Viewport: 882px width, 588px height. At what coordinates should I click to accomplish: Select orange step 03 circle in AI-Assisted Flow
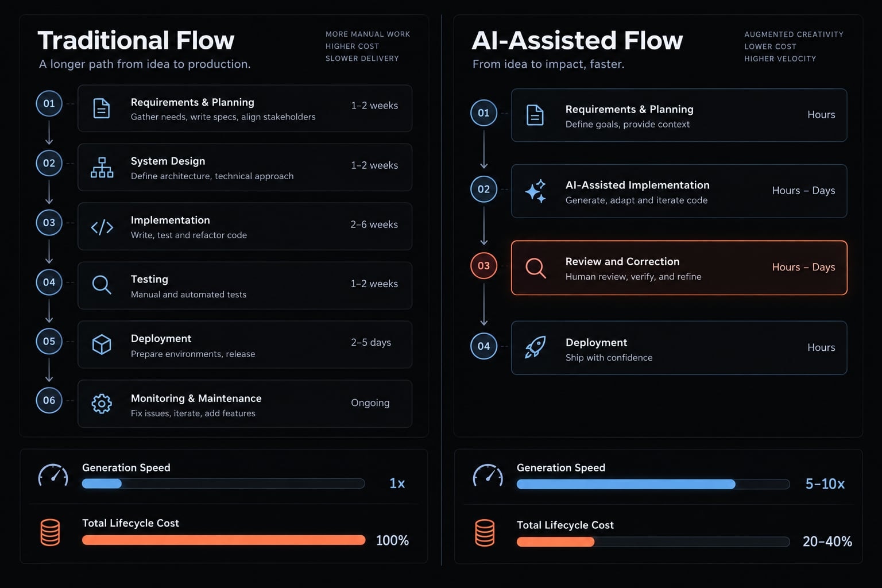pos(484,266)
